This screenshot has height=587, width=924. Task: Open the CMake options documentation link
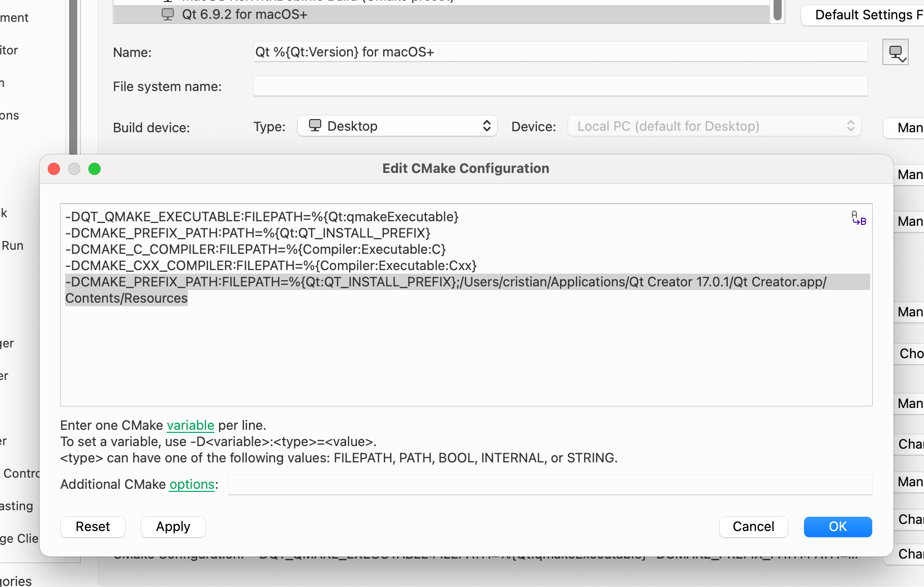[192, 484]
